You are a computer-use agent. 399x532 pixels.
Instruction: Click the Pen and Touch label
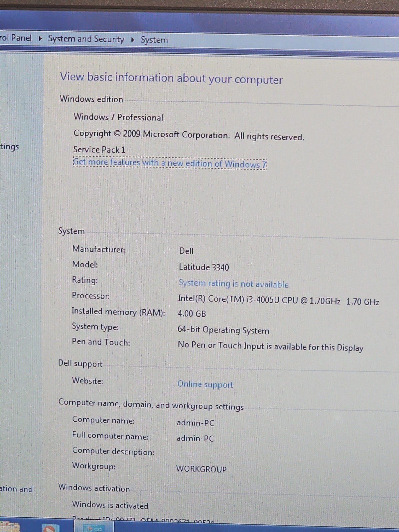pyautogui.click(x=101, y=342)
